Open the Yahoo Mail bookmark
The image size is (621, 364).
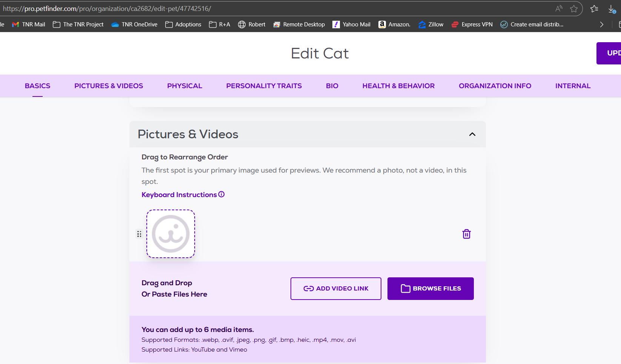[x=351, y=24]
